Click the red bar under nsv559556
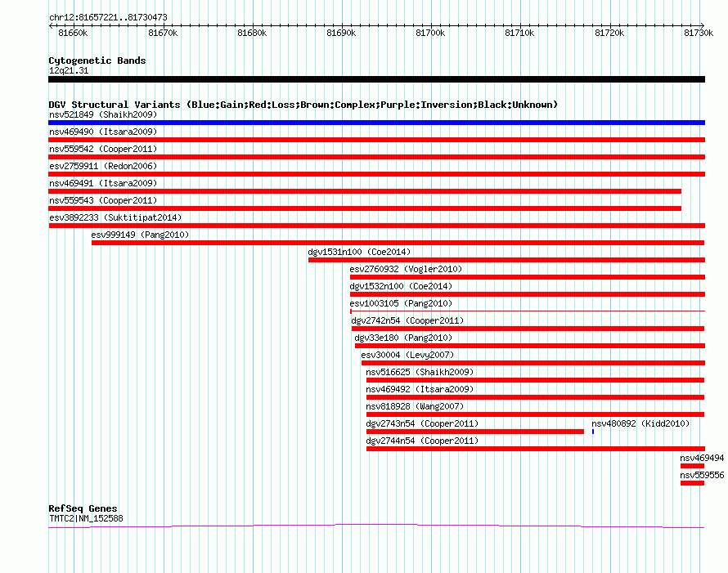The width and height of the screenshot is (728, 573). click(692, 483)
